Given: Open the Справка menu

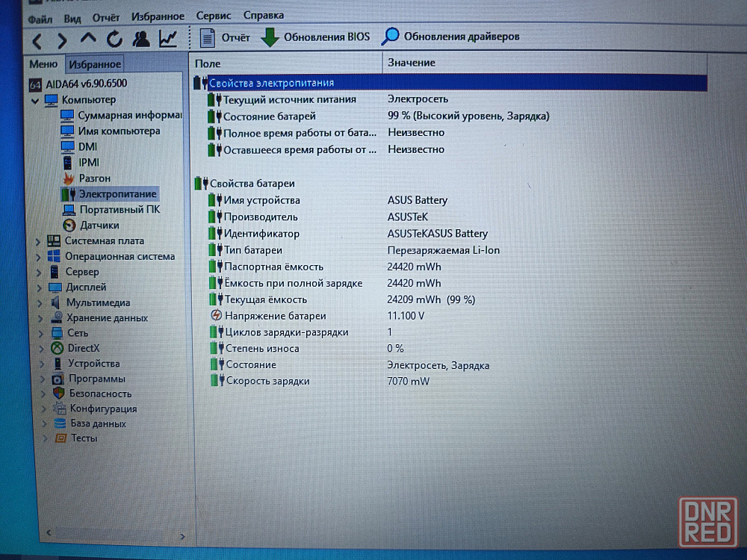Looking at the screenshot, I should [264, 15].
